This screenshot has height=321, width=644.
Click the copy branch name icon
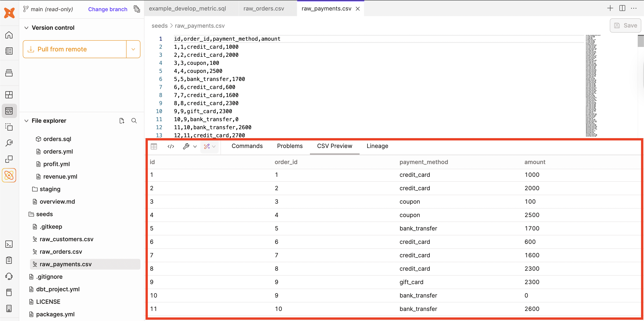tap(137, 9)
